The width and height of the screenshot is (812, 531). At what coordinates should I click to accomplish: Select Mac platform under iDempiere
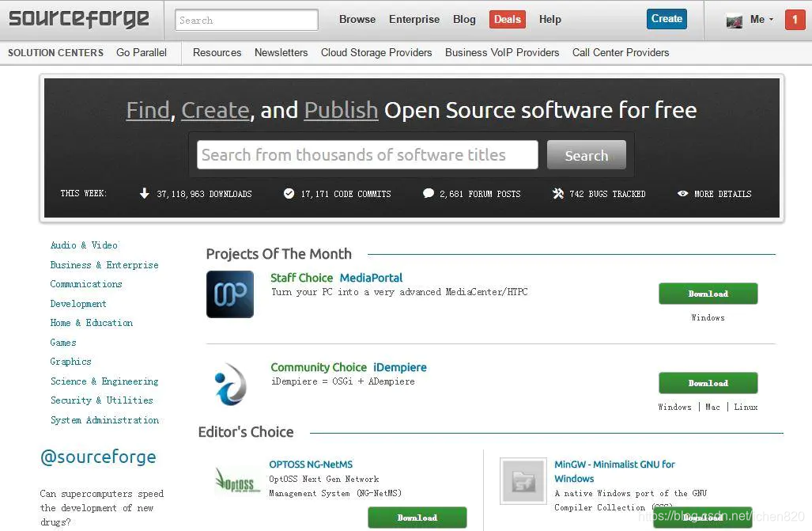click(x=712, y=408)
